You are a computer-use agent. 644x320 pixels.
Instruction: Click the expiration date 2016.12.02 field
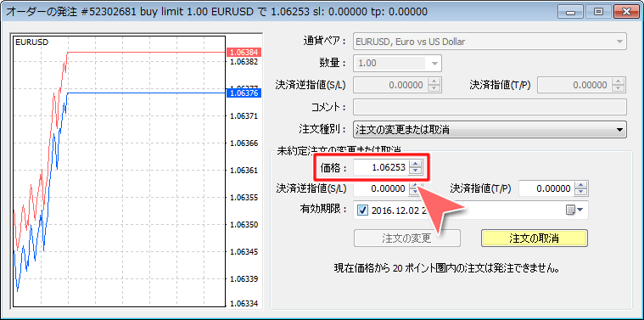(x=471, y=211)
